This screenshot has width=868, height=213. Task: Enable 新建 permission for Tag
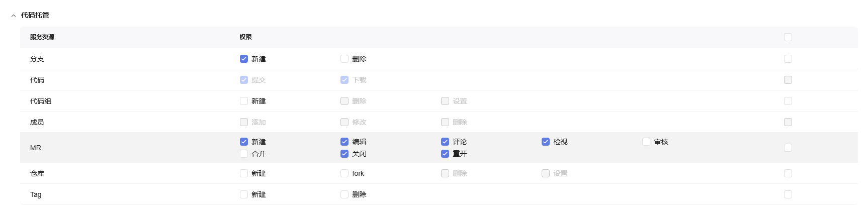pyautogui.click(x=244, y=194)
